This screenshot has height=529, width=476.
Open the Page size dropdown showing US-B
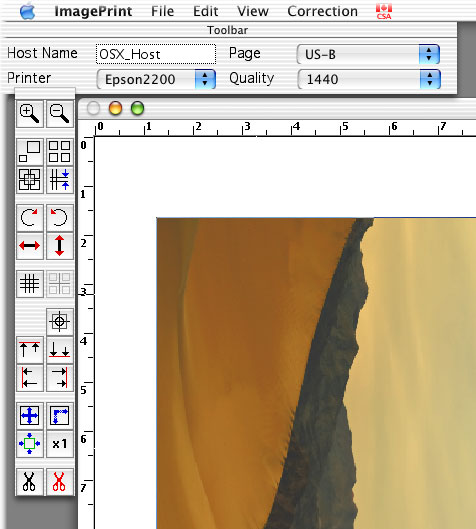[x=368, y=54]
